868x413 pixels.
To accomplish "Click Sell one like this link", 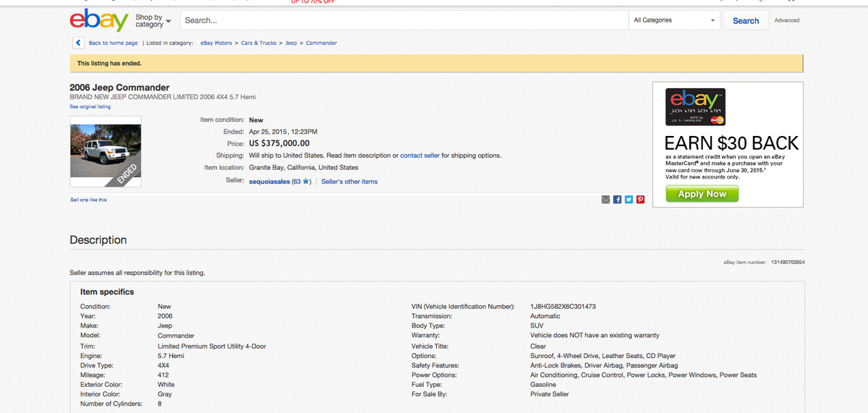I will pyautogui.click(x=88, y=200).
